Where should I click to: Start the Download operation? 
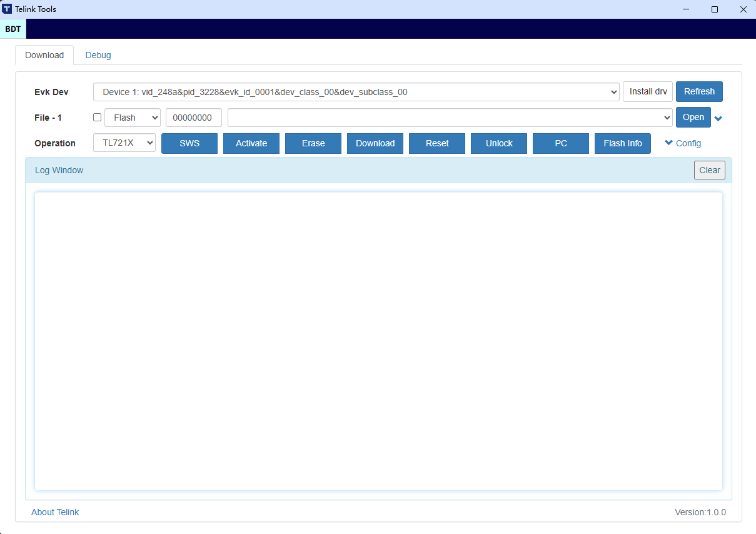click(375, 143)
